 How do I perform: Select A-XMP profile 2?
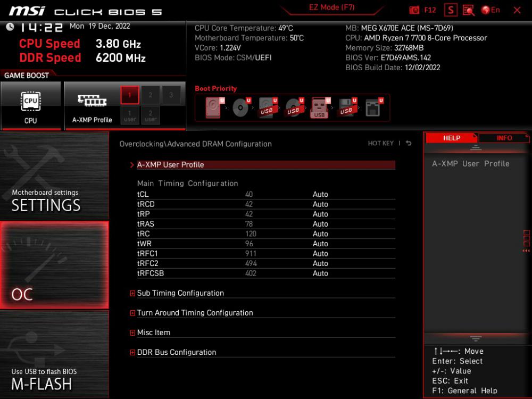(x=151, y=95)
